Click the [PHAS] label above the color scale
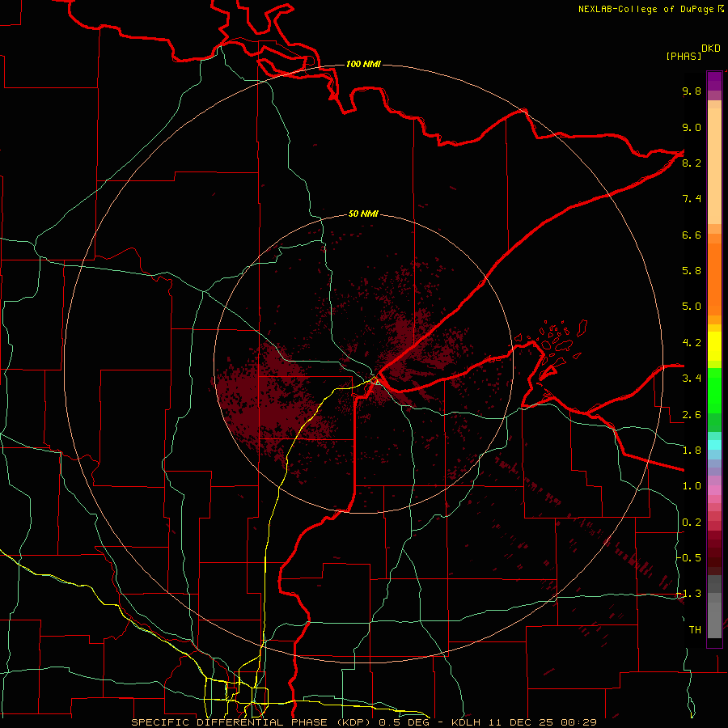 (684, 57)
